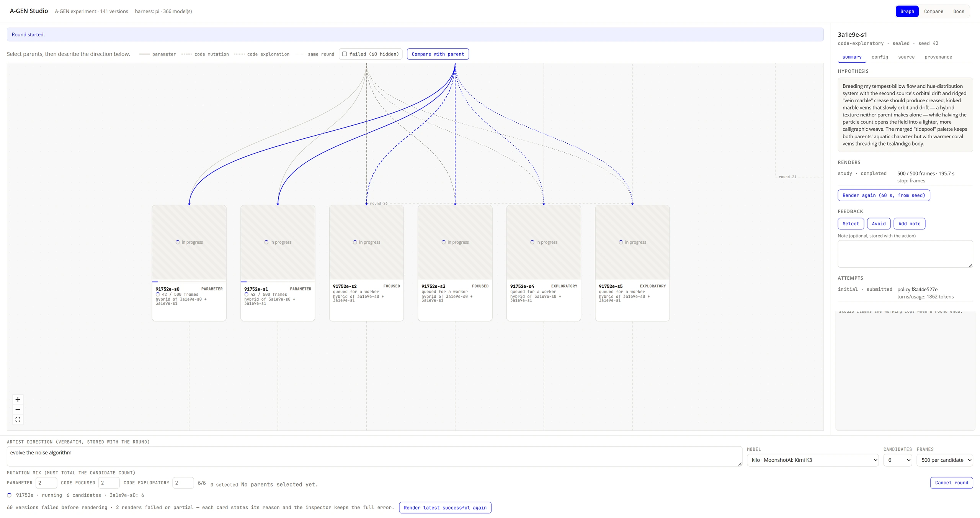This screenshot has height=518, width=980.
Task: Click the 'round 26' label on graph
Action: 379,203
